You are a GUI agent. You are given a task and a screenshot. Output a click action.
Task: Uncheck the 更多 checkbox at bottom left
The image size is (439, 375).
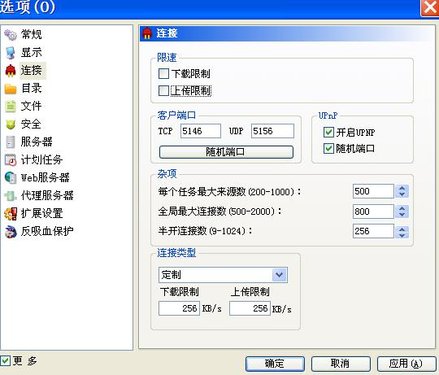[x=6, y=360]
